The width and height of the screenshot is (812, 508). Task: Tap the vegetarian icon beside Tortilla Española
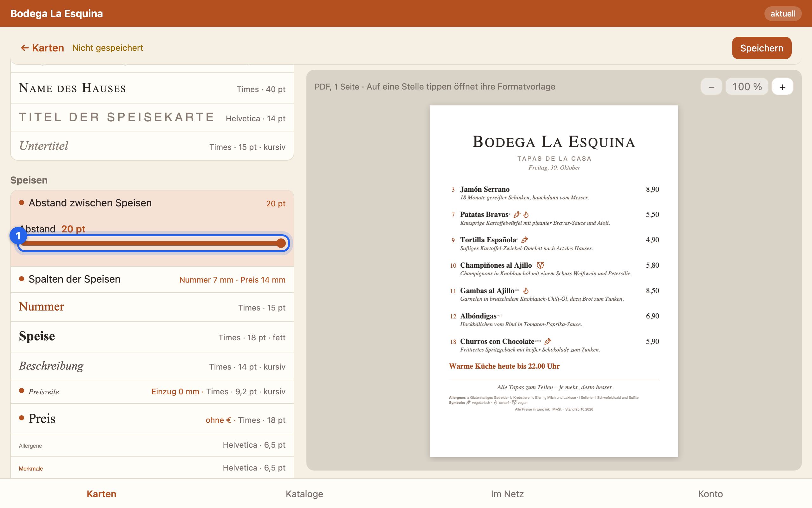pos(525,240)
